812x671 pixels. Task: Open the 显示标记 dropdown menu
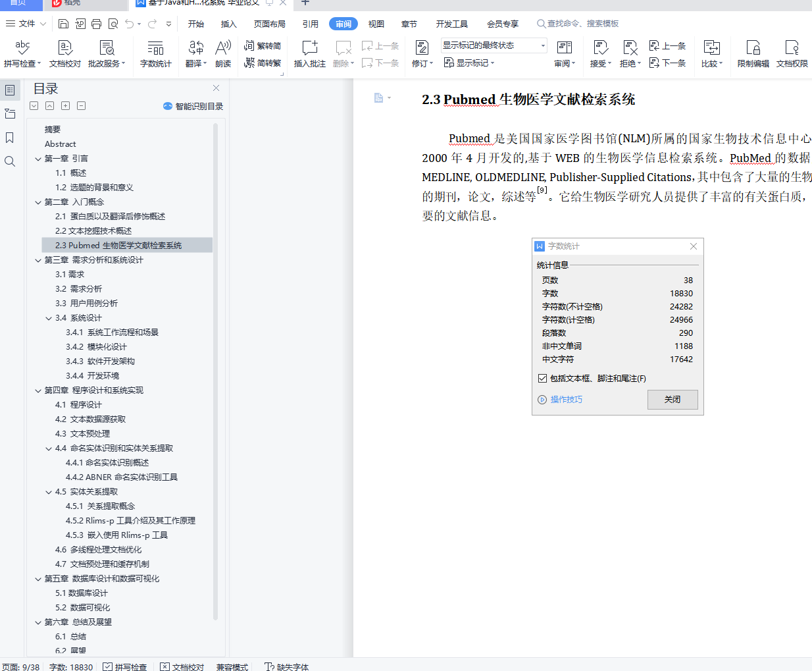pos(469,63)
